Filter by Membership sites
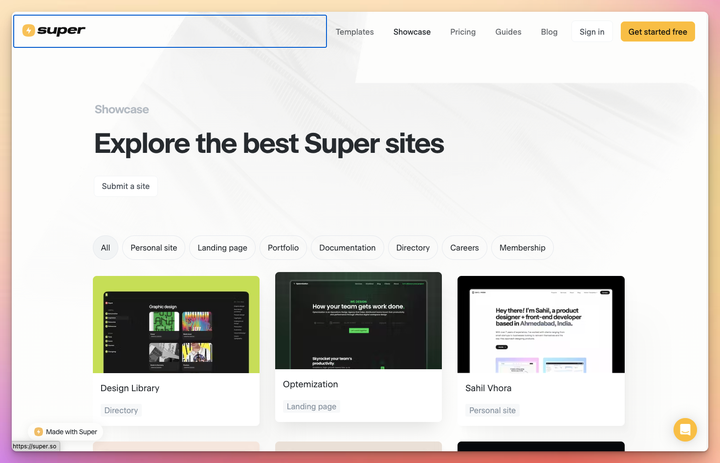Image resolution: width=720 pixels, height=463 pixels. pos(522,248)
